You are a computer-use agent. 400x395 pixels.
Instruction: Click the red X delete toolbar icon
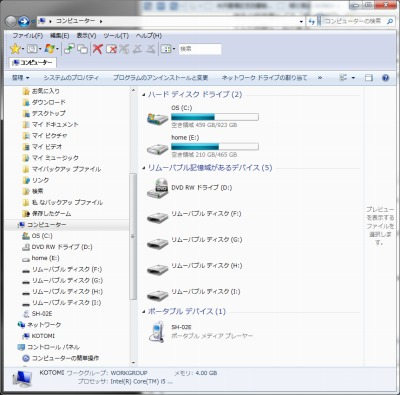(x=97, y=49)
